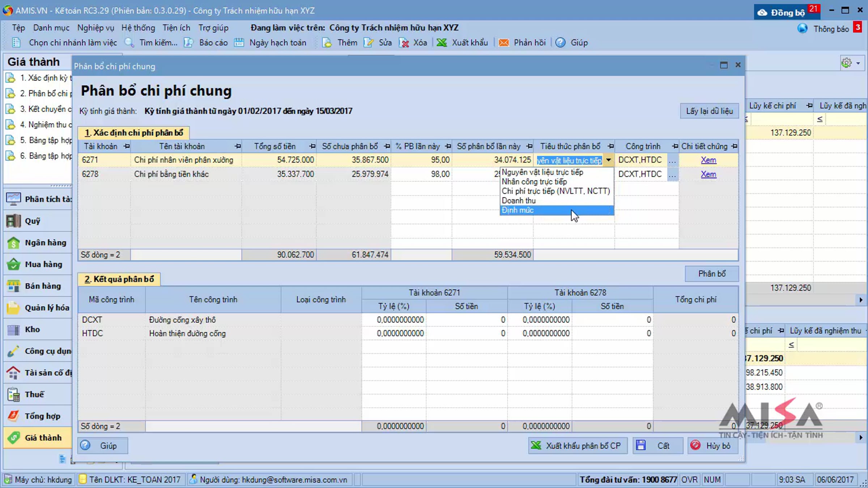Click the Ngày hạch toán calendar icon
Screen dimensions: 868x488
pos(239,43)
